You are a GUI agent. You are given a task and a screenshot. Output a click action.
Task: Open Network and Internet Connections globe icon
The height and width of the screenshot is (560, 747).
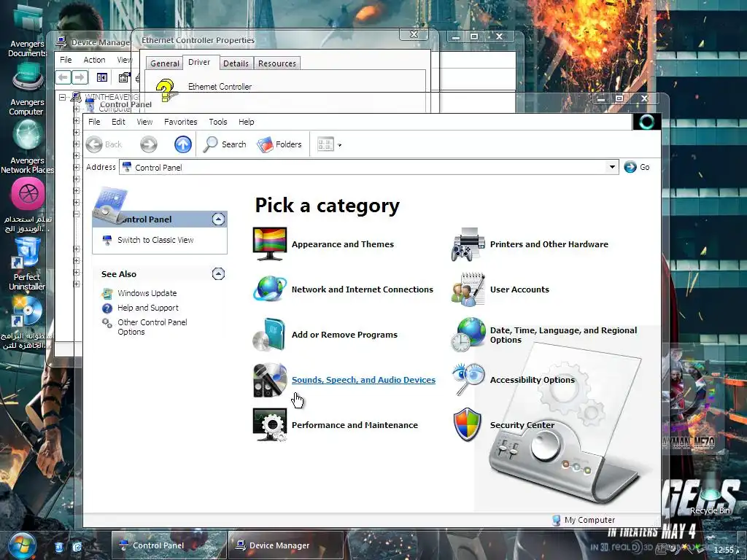pyautogui.click(x=270, y=289)
